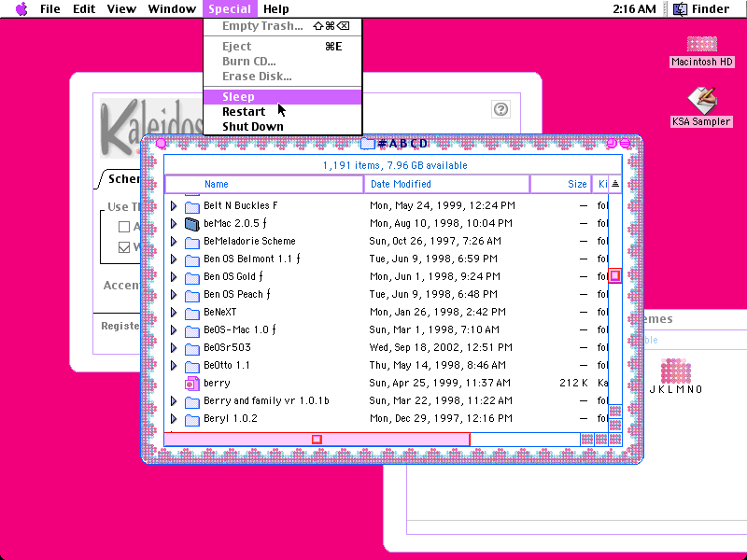Toggle the sort order pyramid button
This screenshot has height=560, width=747.
pyautogui.click(x=615, y=184)
